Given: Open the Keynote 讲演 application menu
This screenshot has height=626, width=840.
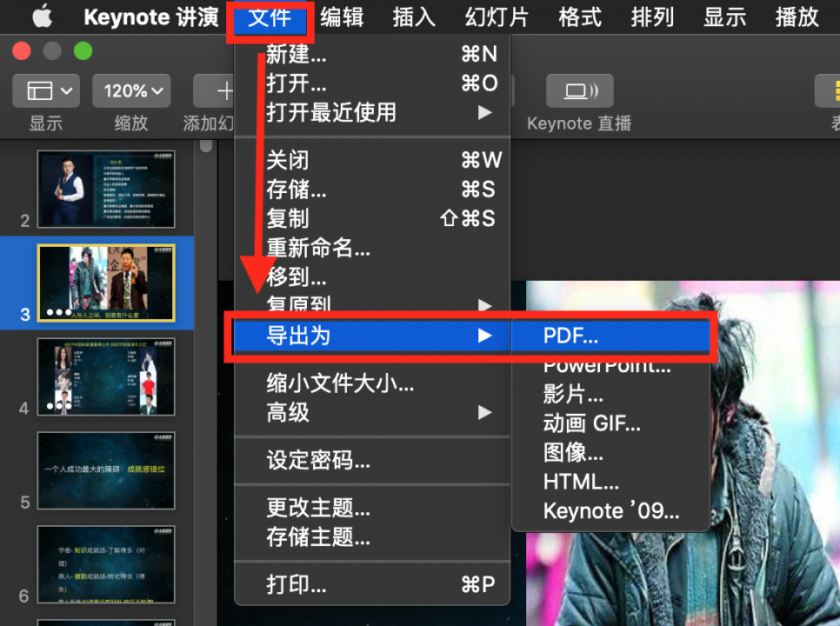Looking at the screenshot, I should pyautogui.click(x=151, y=17).
